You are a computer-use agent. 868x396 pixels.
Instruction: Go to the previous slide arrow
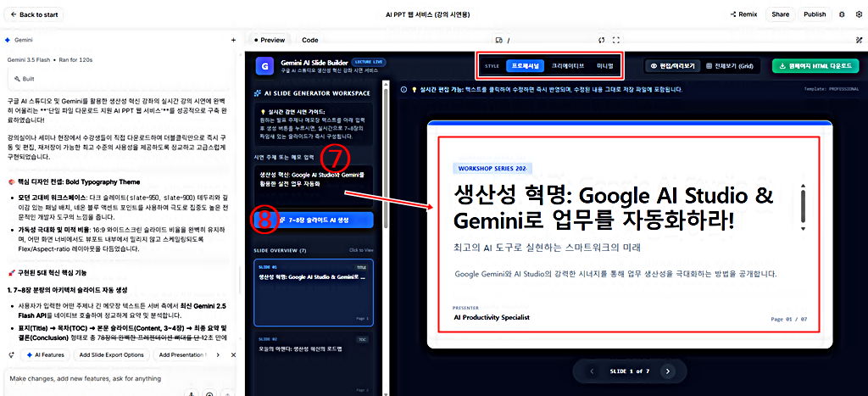point(592,371)
